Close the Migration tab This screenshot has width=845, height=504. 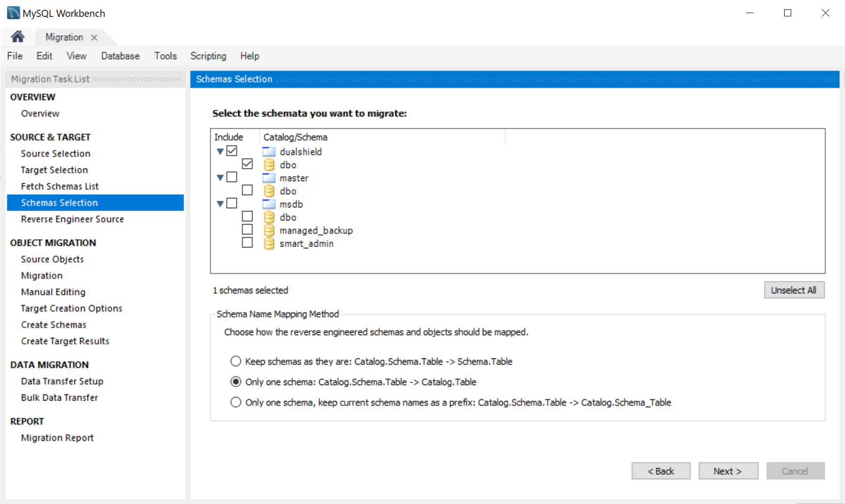coord(94,37)
